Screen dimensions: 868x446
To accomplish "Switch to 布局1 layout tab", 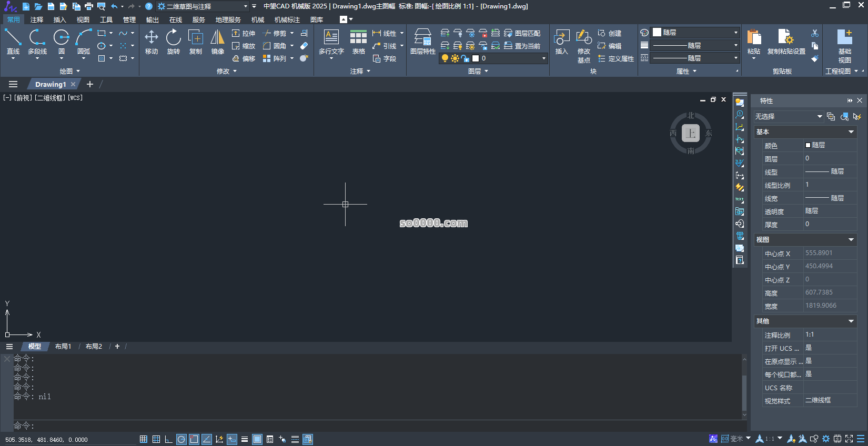I will click(x=63, y=347).
